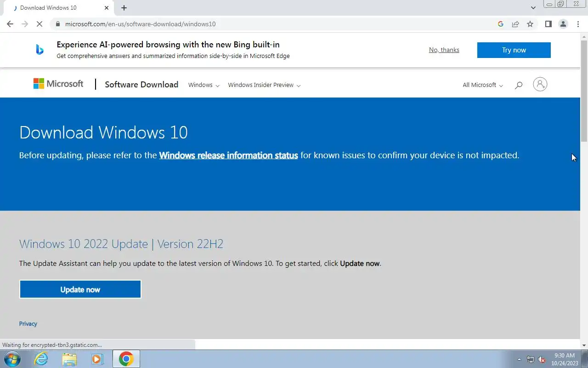Click the Bing logo in the banner

(40, 50)
